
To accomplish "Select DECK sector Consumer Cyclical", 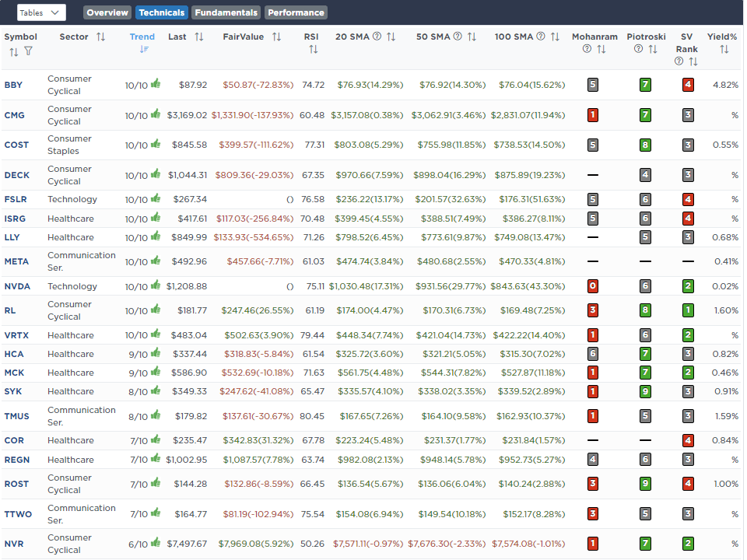I will point(69,175).
